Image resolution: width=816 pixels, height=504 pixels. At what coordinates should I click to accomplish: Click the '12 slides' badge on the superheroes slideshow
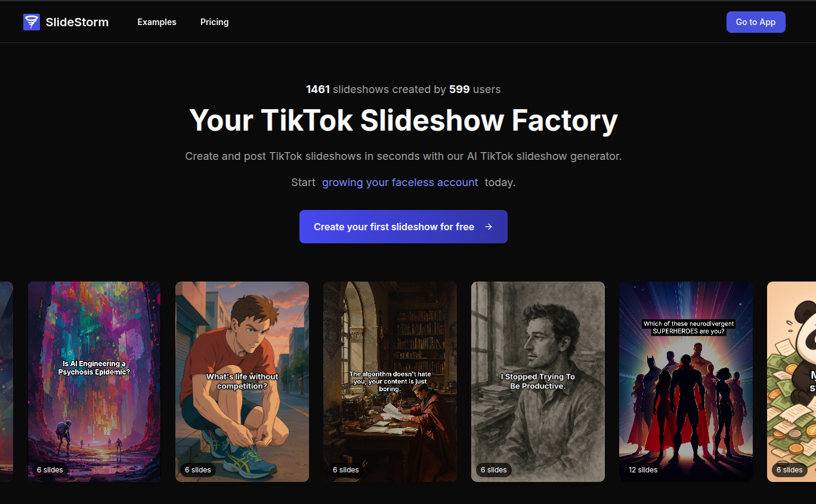click(x=643, y=470)
